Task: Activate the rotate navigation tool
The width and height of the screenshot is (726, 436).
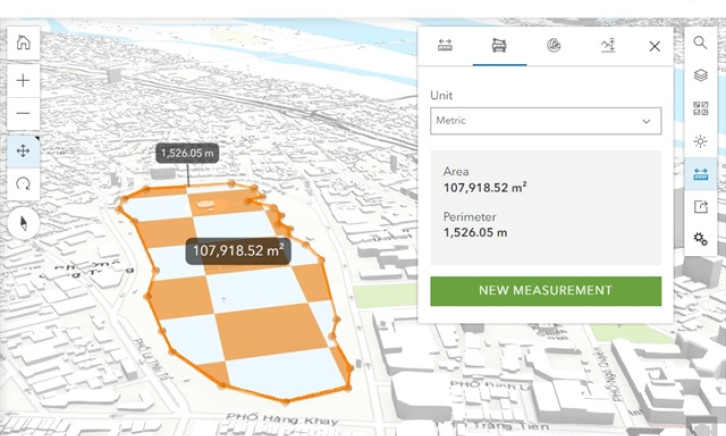Action: [x=23, y=184]
